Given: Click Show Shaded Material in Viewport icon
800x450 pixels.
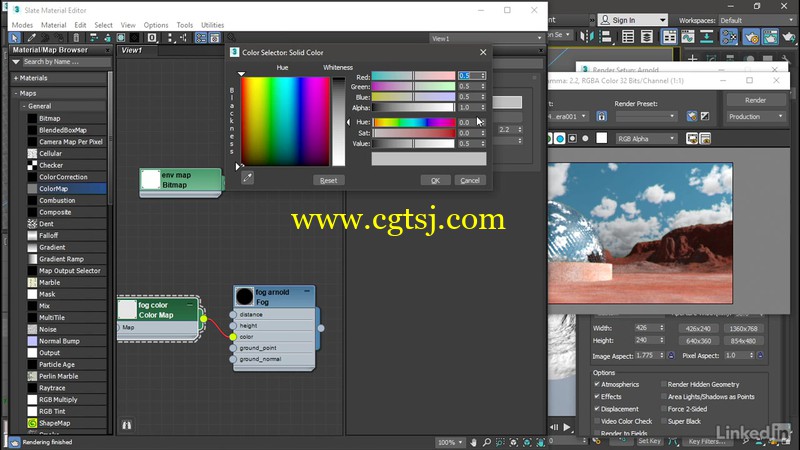Looking at the screenshot, I should pyautogui.click(x=121, y=38).
